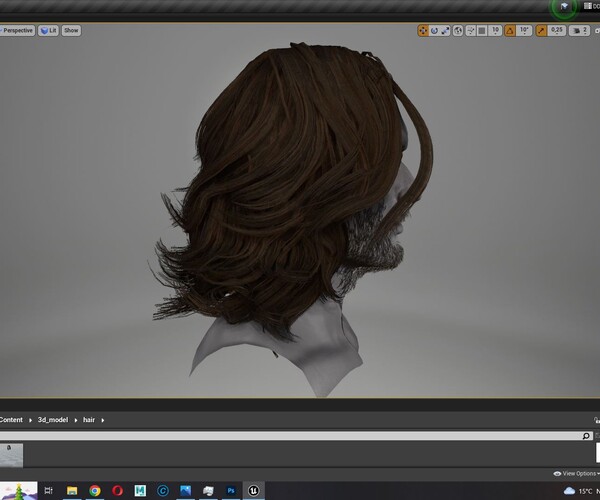The width and height of the screenshot is (600, 500).
Task: Toggle scale snapping arrow icon
Action: (541, 31)
